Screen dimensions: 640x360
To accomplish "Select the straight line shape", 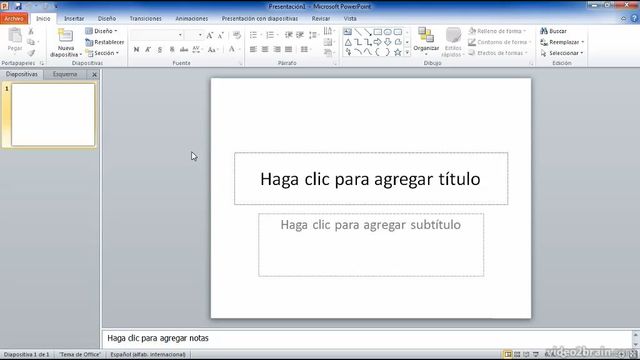I will [358, 32].
